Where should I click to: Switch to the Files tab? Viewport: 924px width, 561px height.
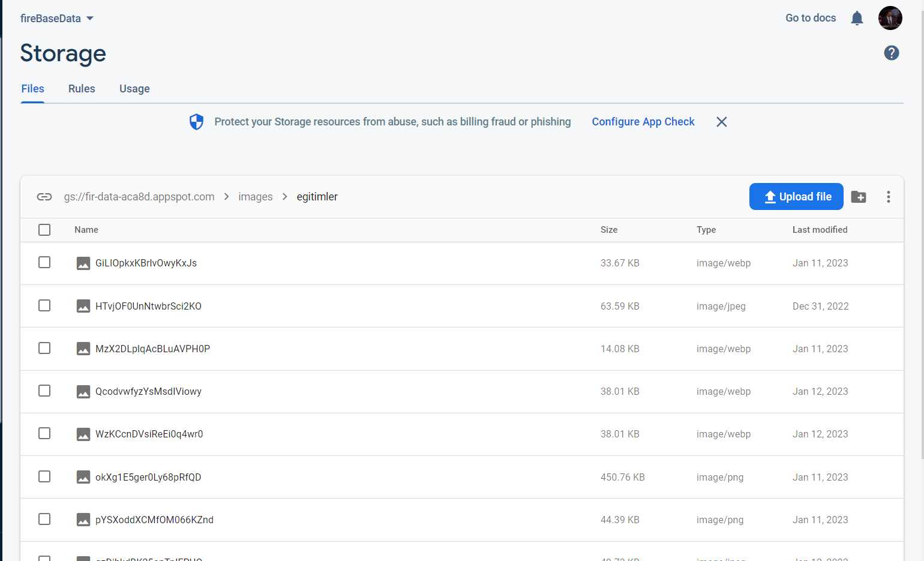33,89
